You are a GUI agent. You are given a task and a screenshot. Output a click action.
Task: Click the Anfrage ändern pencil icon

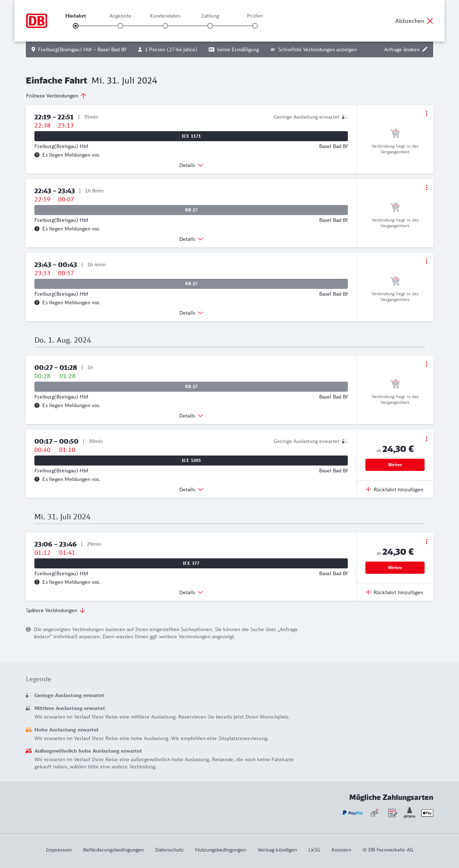click(x=425, y=49)
